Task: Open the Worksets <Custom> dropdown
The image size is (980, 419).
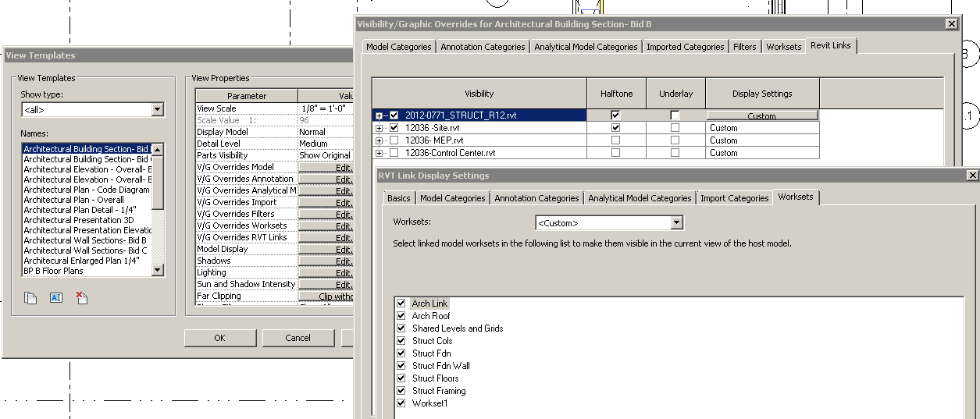Action: pos(677,223)
